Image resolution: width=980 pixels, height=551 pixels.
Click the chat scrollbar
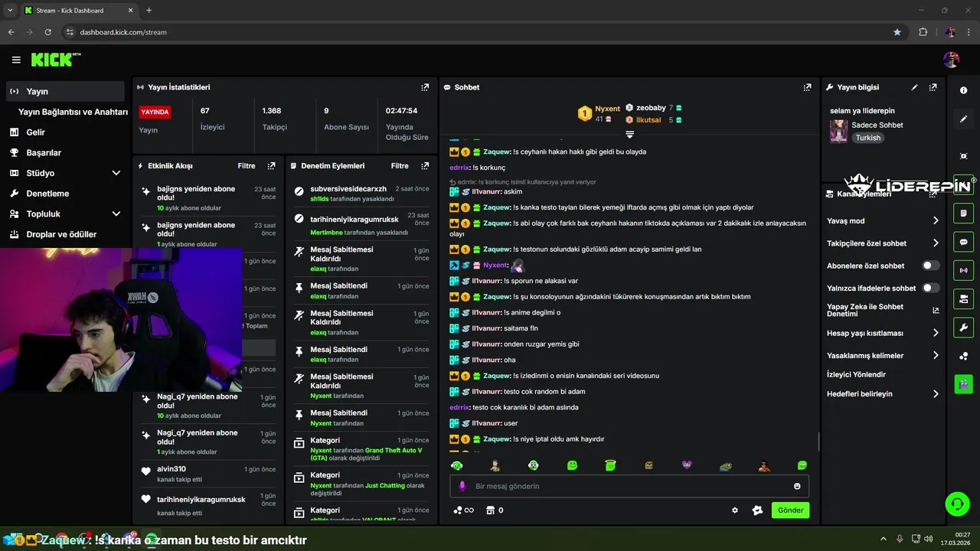[818, 442]
